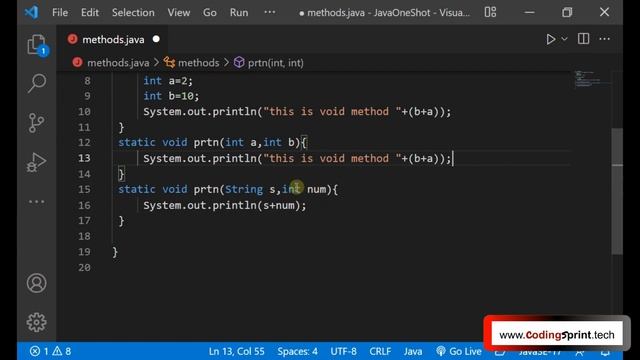
Task: Expand the run options dropdown arrow
Action: point(564,39)
